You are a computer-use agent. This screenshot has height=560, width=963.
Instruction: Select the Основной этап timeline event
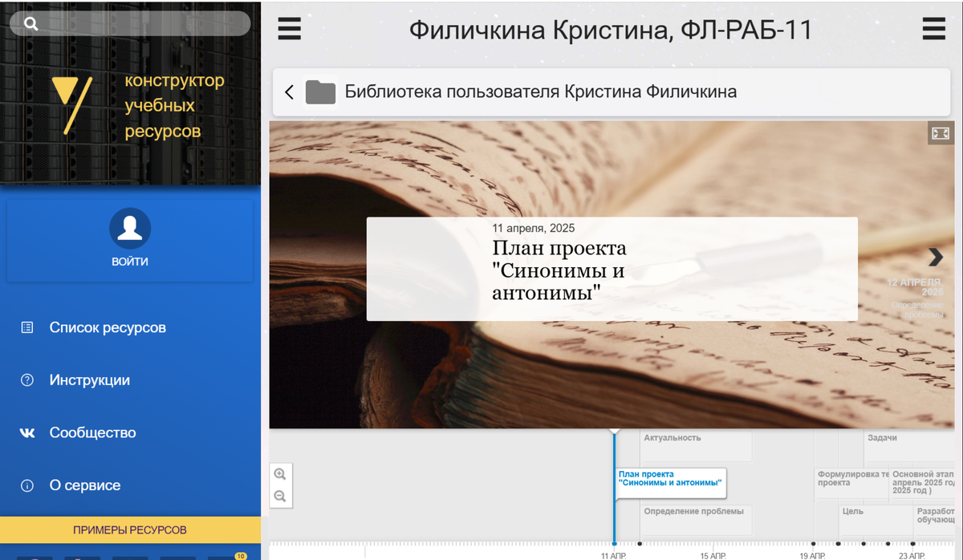click(x=923, y=483)
